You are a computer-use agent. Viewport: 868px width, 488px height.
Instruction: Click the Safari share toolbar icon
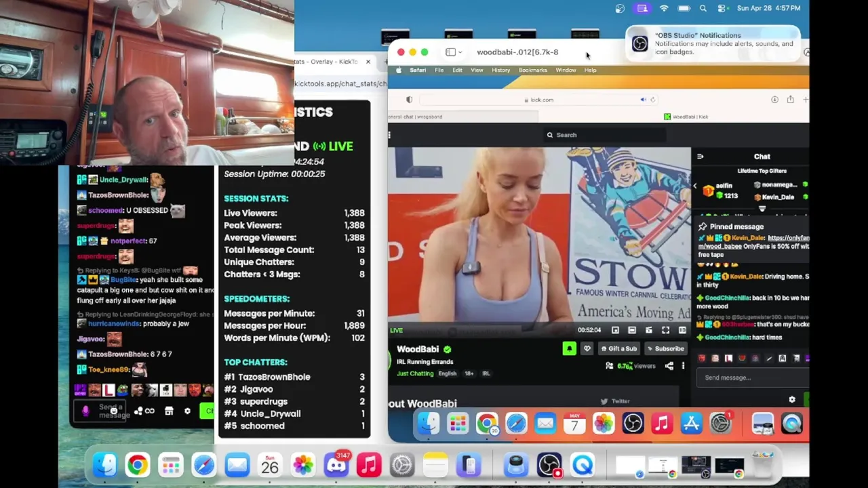tap(790, 100)
